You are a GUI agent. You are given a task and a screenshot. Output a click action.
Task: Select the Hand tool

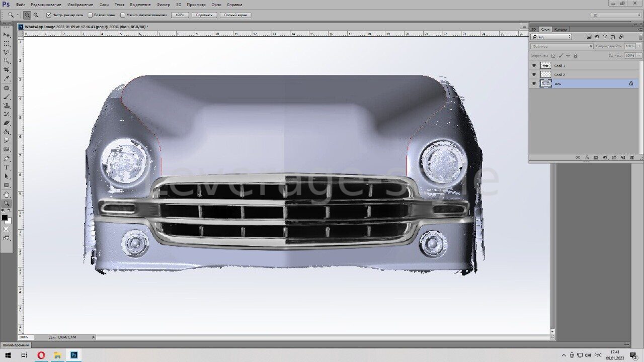[7, 194]
